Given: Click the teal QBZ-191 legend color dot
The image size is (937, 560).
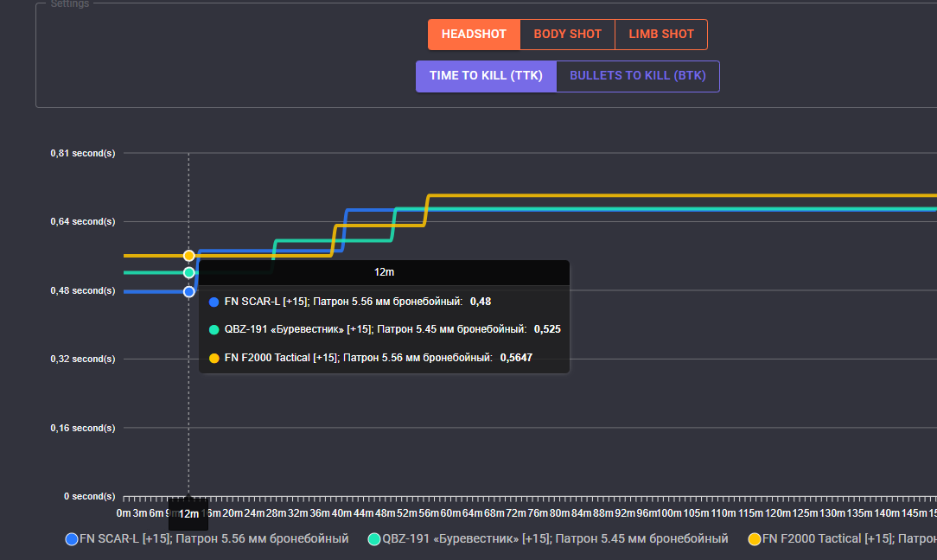Looking at the screenshot, I should pyautogui.click(x=374, y=539).
